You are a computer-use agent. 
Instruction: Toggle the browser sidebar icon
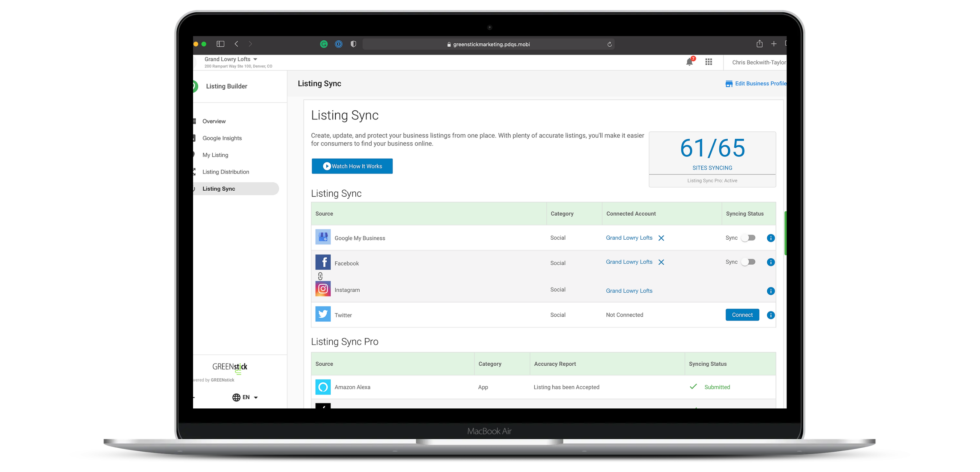220,44
